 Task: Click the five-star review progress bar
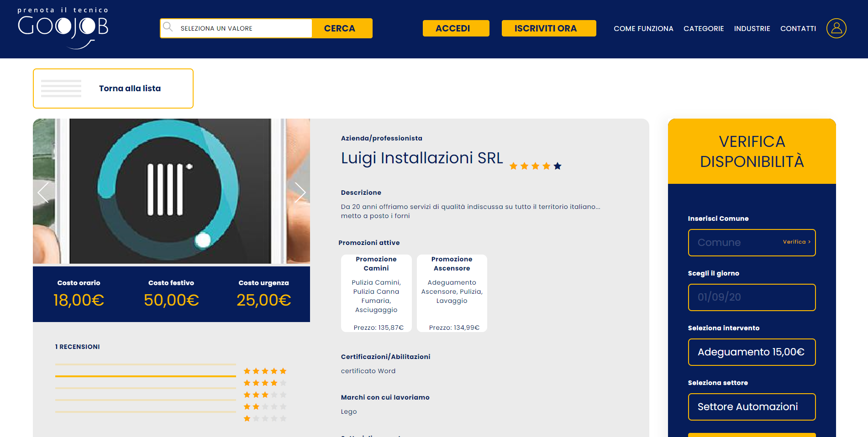click(x=146, y=364)
